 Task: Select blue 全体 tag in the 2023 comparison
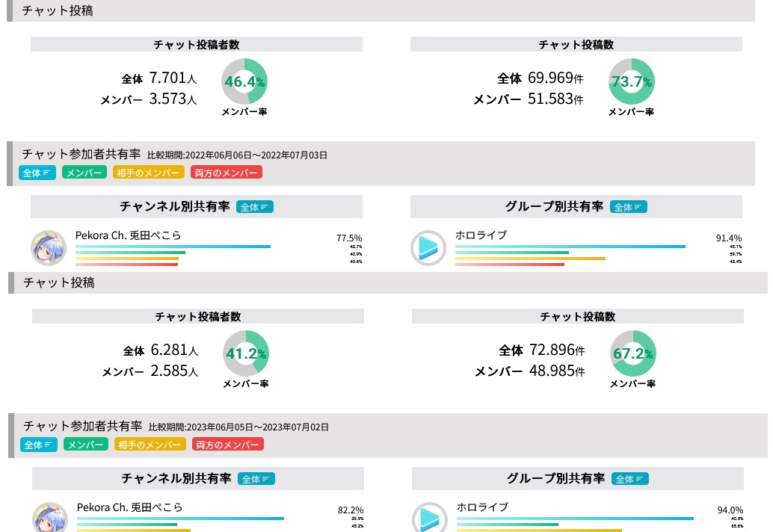point(39,445)
